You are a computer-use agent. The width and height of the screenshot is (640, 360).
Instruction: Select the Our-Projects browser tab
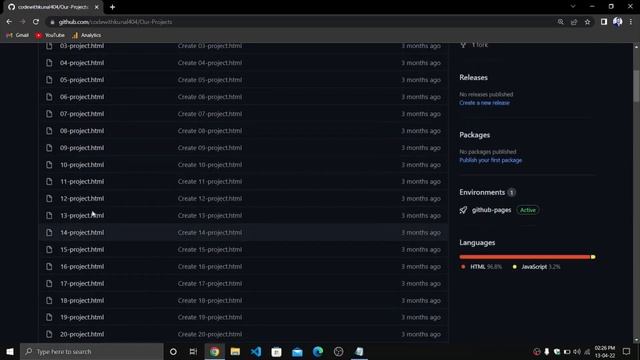coord(52,7)
